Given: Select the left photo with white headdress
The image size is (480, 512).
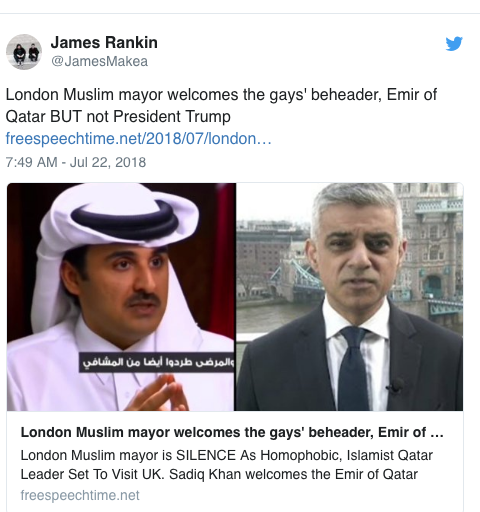Looking at the screenshot, I should pos(121,297).
